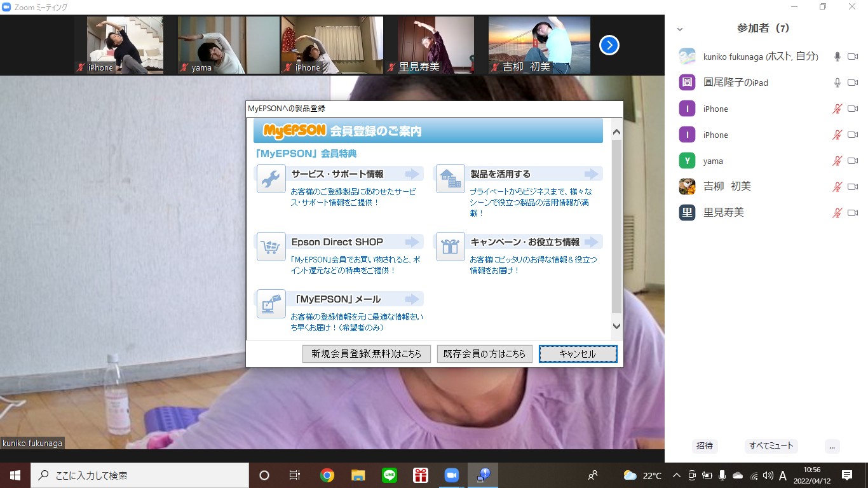Click キャンセル button in Epson dialog

pyautogui.click(x=578, y=354)
